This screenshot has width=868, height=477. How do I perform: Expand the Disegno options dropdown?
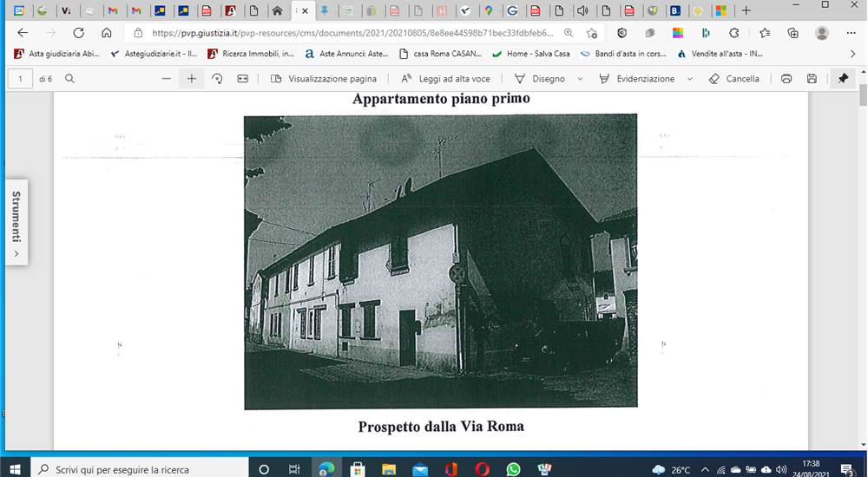[x=580, y=79]
